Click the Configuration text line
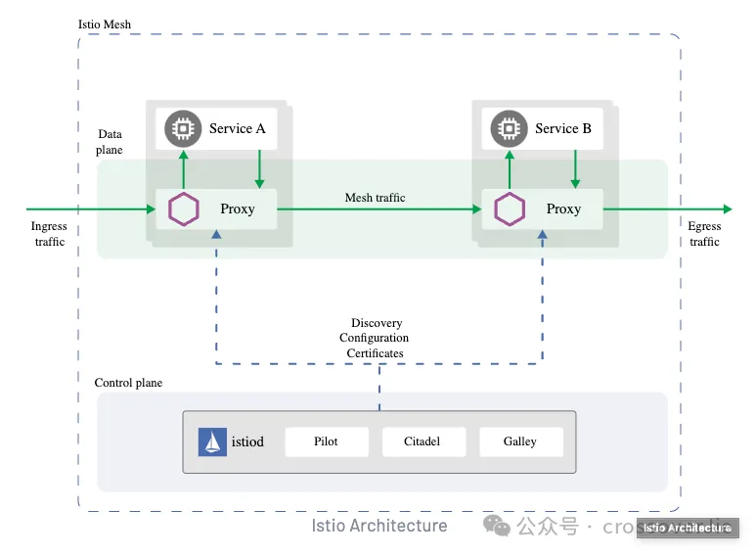This screenshot has height=556, width=756. tap(375, 338)
